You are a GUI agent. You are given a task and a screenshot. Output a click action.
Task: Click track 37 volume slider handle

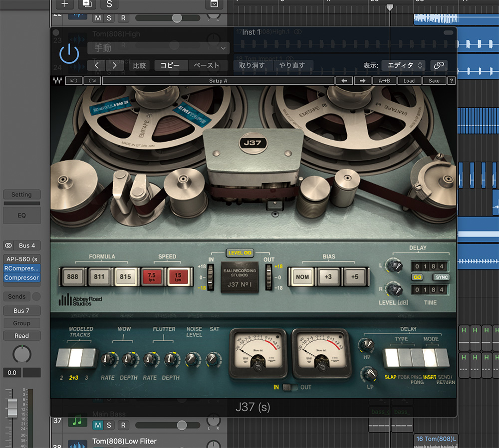click(182, 425)
